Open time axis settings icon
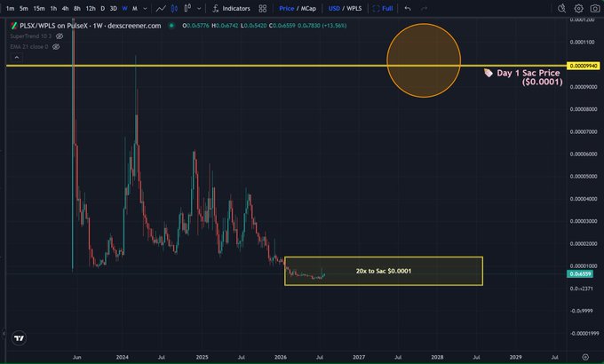Screen dimensions: 604x364 (x=585, y=357)
